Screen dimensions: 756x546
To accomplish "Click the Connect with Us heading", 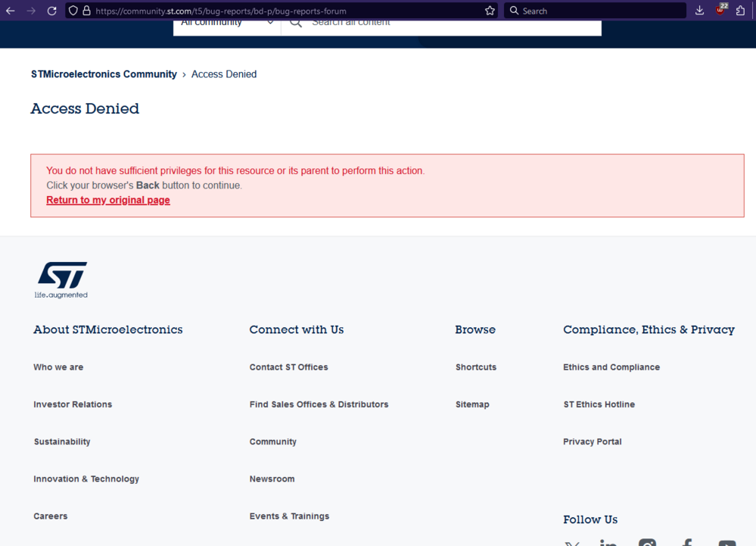I will coord(297,329).
